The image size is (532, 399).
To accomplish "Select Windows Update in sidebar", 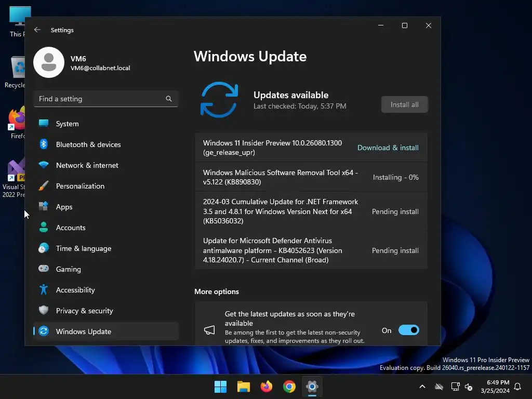I will click(106, 331).
